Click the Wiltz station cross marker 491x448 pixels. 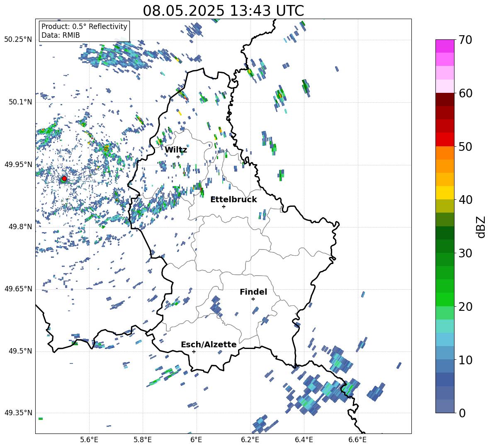[178, 157]
